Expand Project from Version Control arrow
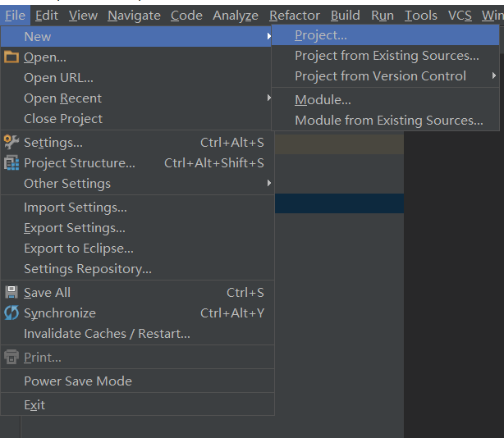504x438 pixels. (x=493, y=75)
